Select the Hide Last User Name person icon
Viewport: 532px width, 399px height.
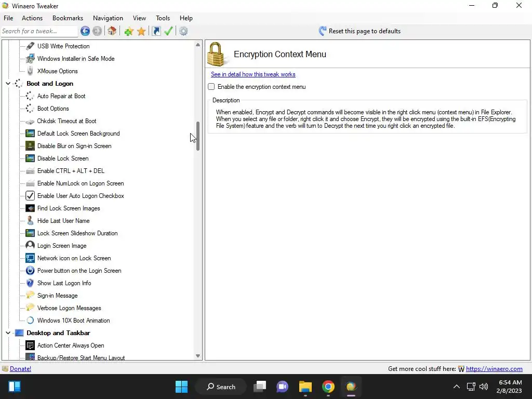click(x=30, y=220)
